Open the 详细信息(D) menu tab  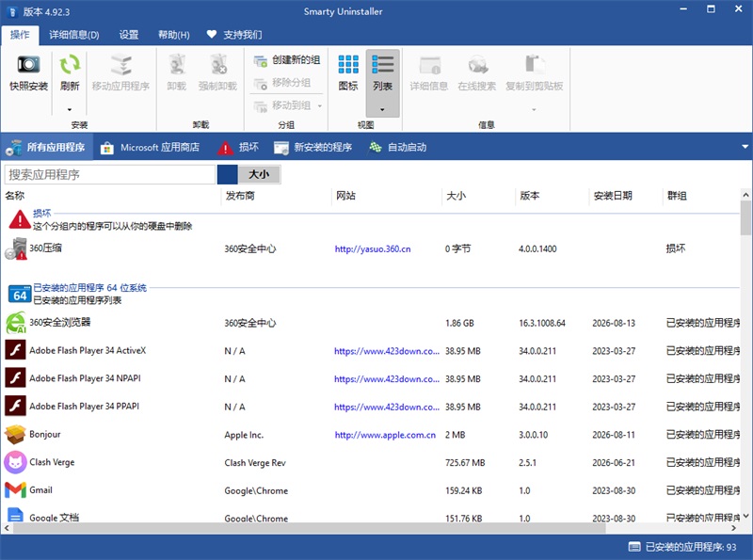74,35
